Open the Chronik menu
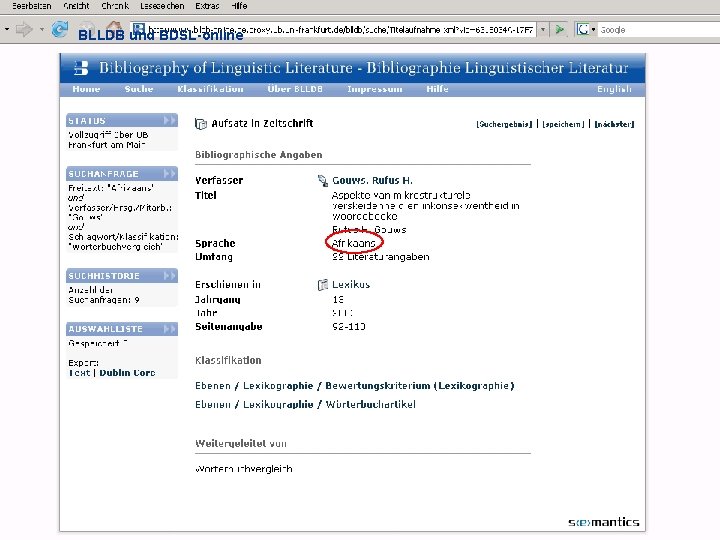This screenshot has height=540, width=720. [x=115, y=6]
